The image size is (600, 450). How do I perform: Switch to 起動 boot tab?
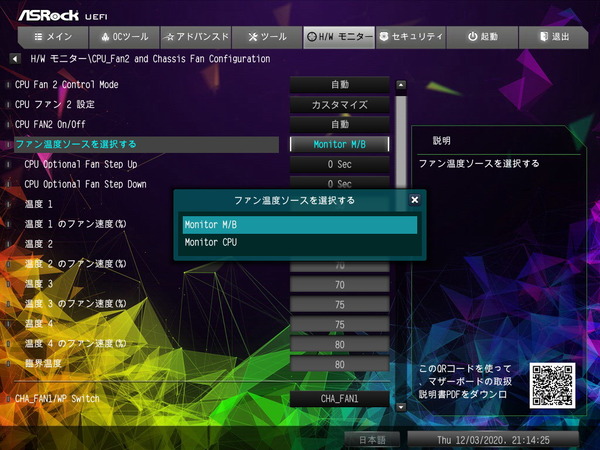[x=482, y=37]
